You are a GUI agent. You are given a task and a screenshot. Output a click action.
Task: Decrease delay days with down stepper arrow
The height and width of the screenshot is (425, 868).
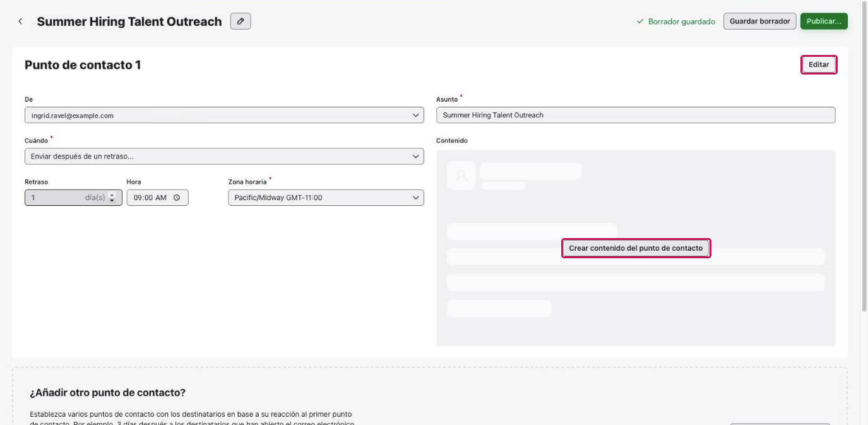[x=112, y=201]
